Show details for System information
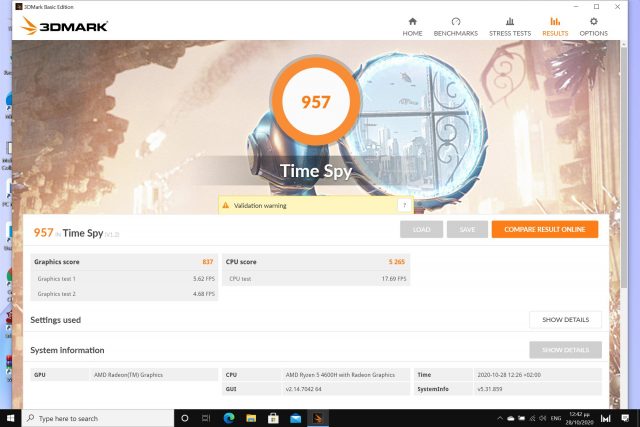This screenshot has width=640, height=427. 565,350
